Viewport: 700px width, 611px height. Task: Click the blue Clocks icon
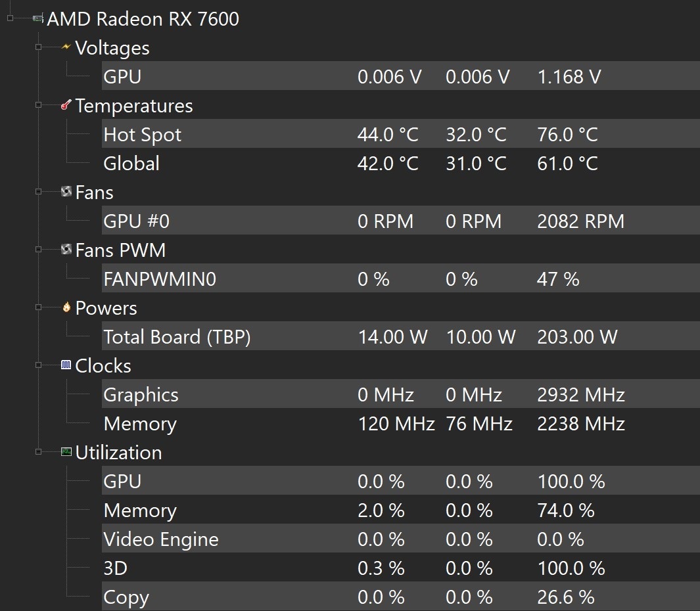[x=66, y=365]
